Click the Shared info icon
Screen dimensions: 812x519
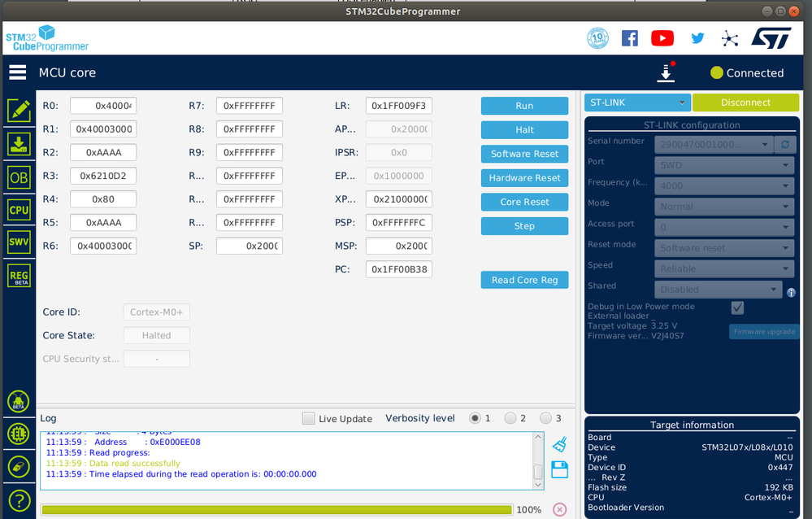click(x=791, y=292)
